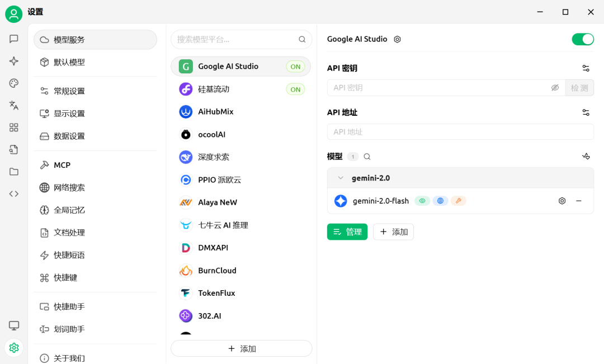Select 模型服务 settings menu
This screenshot has width=604, height=364.
[95, 40]
